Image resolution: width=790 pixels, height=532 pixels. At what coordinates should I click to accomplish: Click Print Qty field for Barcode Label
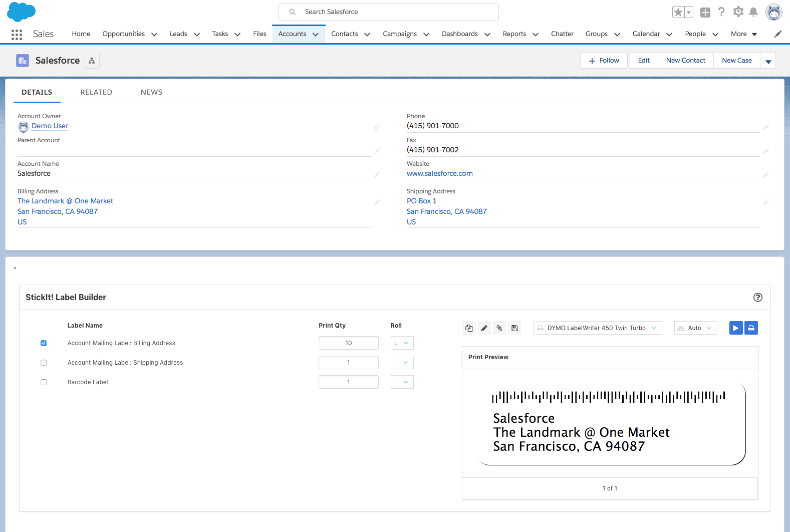pyautogui.click(x=349, y=382)
